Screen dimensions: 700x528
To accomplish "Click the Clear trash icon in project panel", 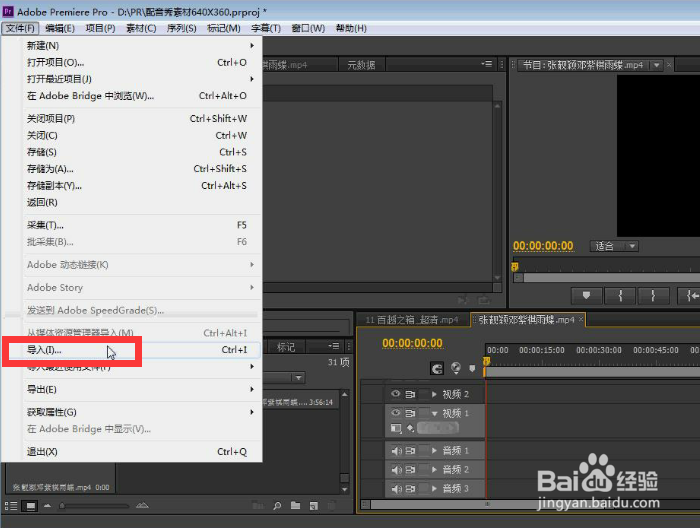I will coord(331,506).
